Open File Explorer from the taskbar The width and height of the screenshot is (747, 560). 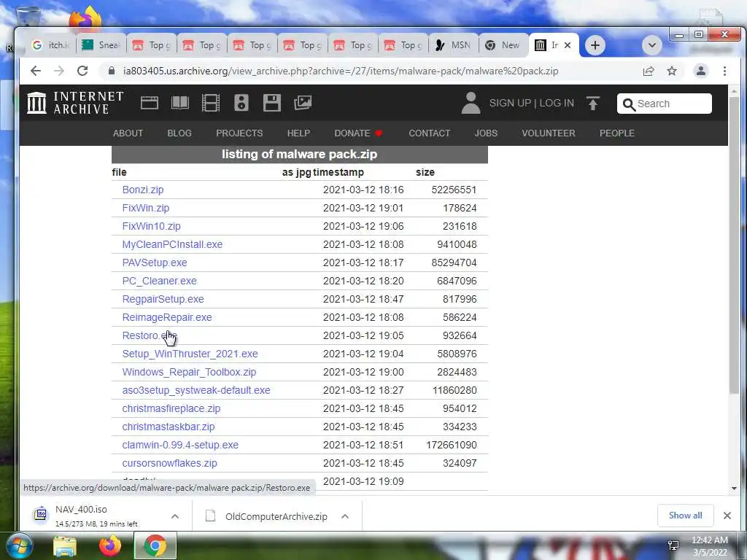(65, 545)
